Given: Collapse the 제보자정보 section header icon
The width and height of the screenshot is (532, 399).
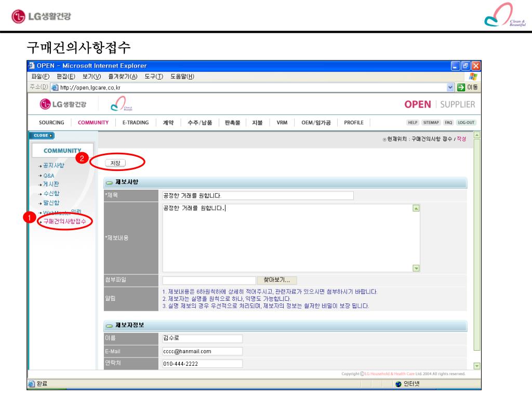Looking at the screenshot, I should [109, 326].
